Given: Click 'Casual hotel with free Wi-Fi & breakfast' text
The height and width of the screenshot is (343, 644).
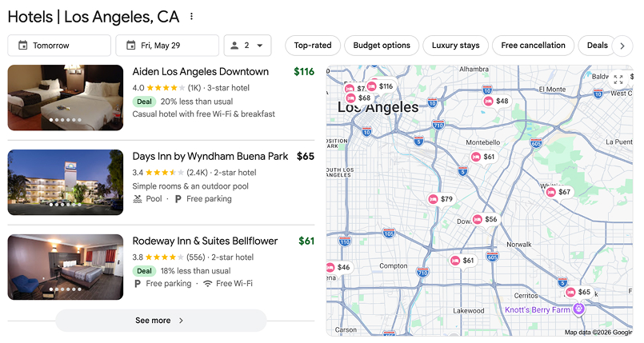Looking at the screenshot, I should click(x=204, y=114).
